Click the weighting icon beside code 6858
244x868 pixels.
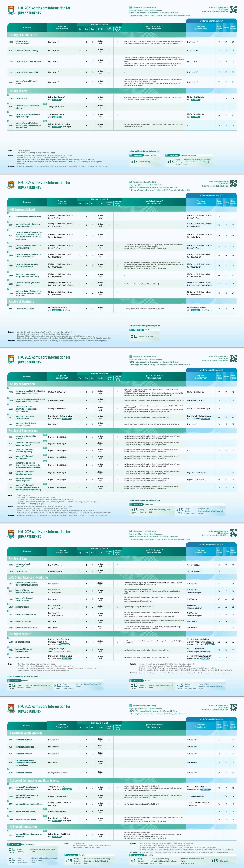[8, 647]
